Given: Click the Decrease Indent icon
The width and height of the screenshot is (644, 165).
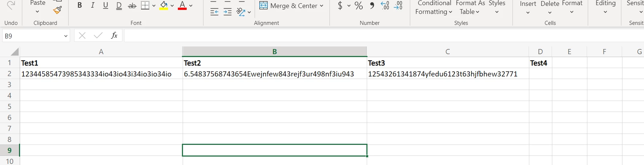Looking at the screenshot, I should click(x=214, y=12).
